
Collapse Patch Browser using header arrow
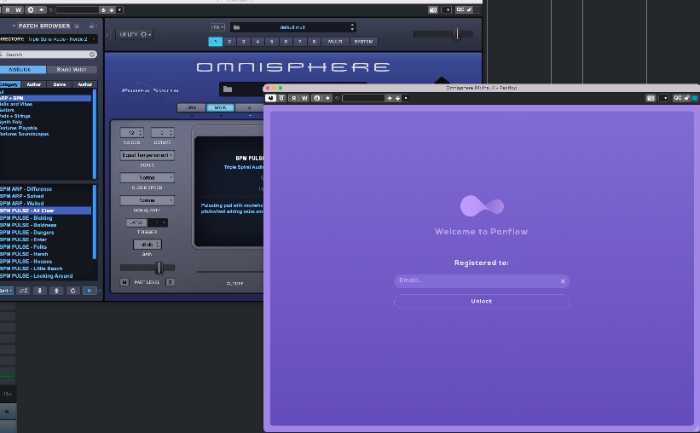coord(92,26)
